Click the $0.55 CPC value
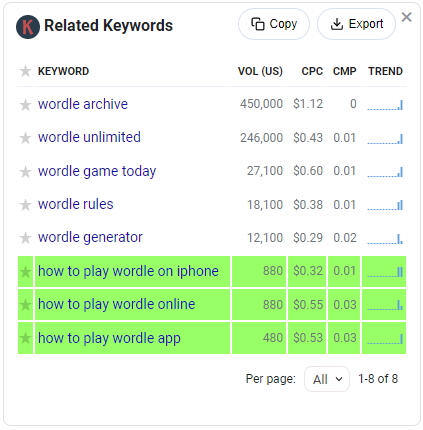Image resolution: width=423 pixels, height=430 pixels. click(308, 304)
